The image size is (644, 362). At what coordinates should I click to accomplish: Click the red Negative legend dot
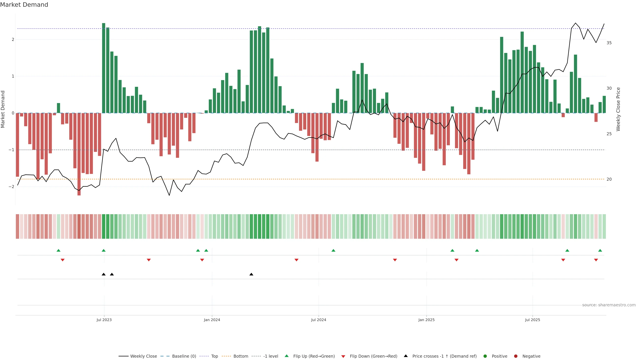pyautogui.click(x=516, y=356)
